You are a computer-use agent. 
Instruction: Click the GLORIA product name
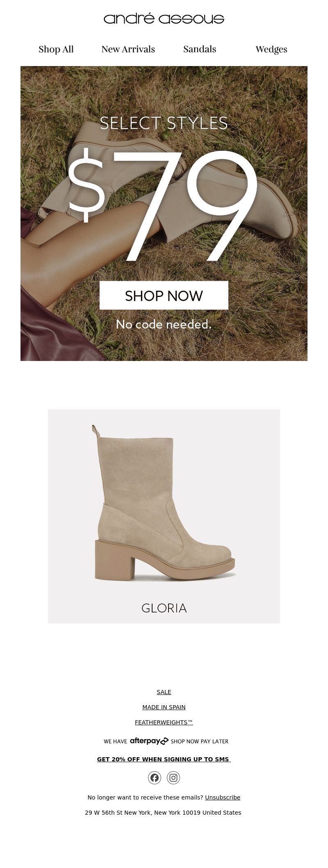click(164, 608)
